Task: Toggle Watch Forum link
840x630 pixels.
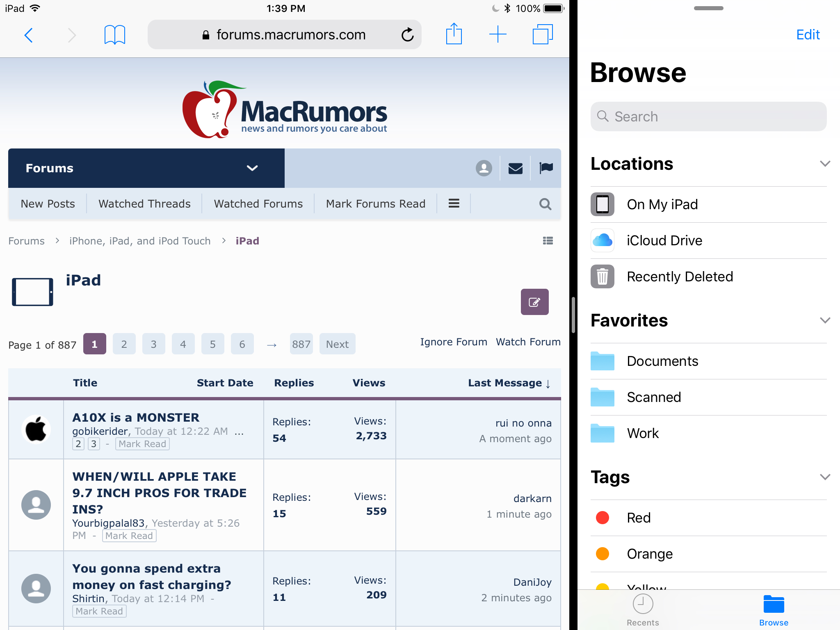Action: (528, 342)
